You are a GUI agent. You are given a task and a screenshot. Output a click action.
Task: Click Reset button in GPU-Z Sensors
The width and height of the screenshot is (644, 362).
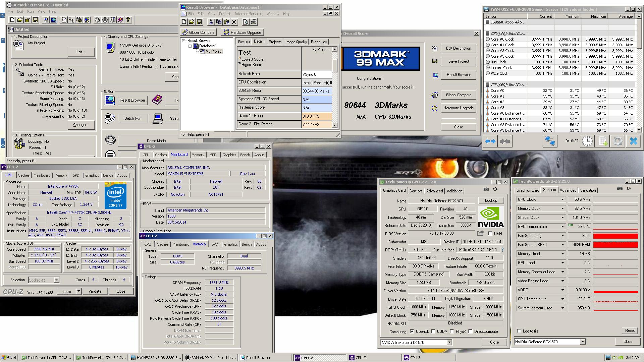(x=630, y=330)
